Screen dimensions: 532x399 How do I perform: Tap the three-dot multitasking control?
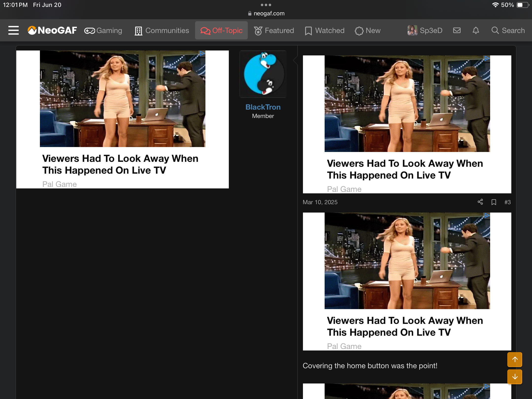point(266,5)
